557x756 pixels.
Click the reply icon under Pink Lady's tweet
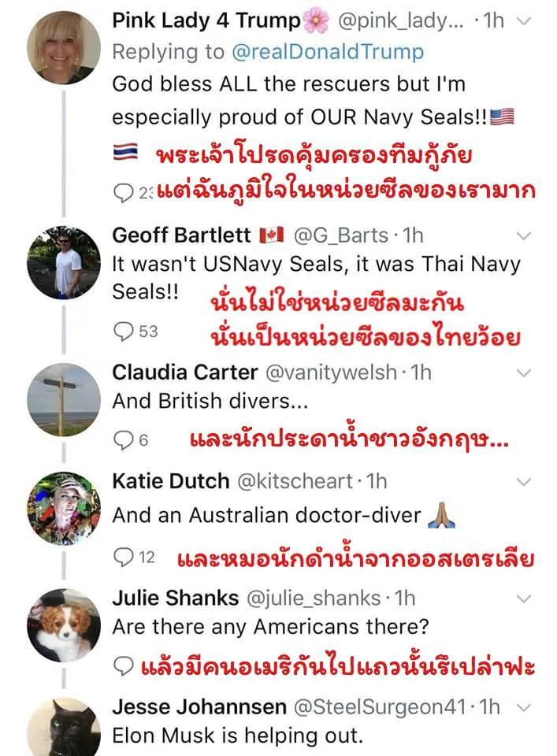123,191
